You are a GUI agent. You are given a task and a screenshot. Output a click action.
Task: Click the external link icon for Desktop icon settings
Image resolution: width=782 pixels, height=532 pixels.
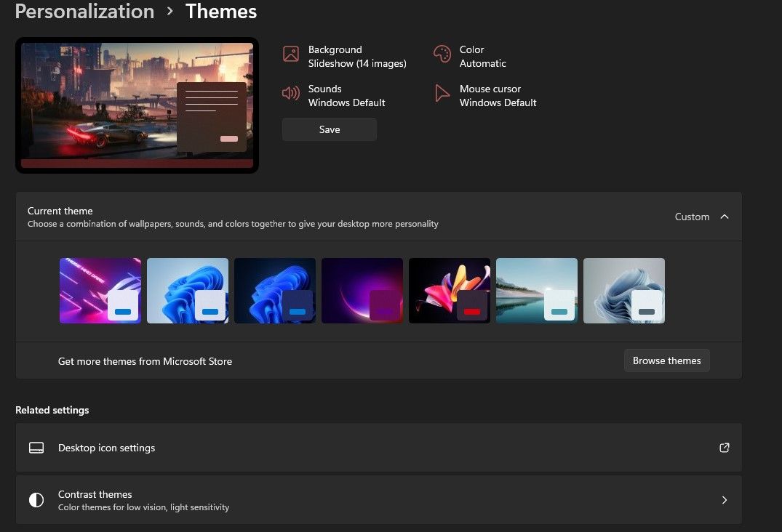pos(724,448)
